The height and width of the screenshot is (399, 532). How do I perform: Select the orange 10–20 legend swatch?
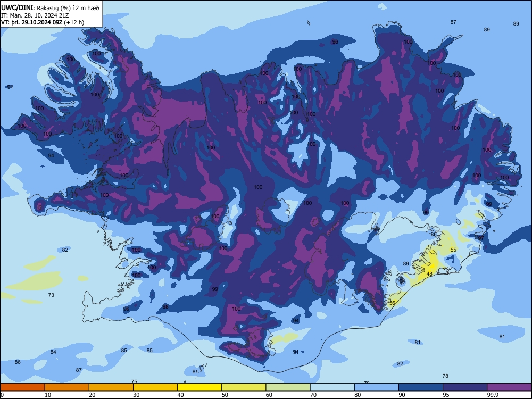[67, 387]
